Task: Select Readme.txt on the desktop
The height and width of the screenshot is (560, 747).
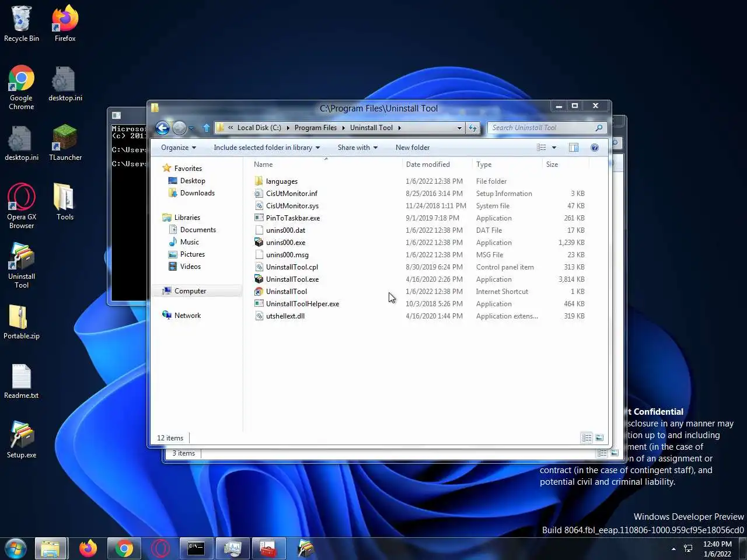Action: 22,381
